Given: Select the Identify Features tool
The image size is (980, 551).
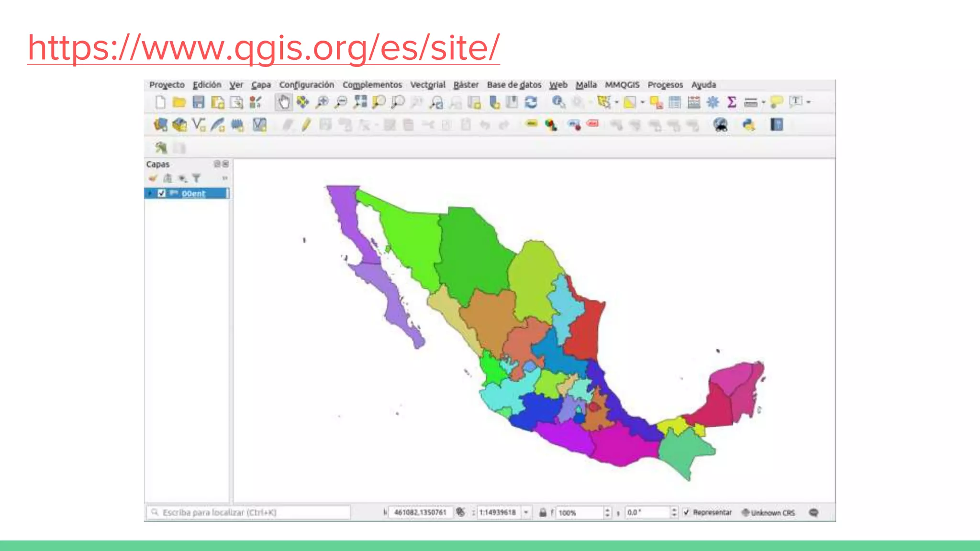Looking at the screenshot, I should [558, 102].
